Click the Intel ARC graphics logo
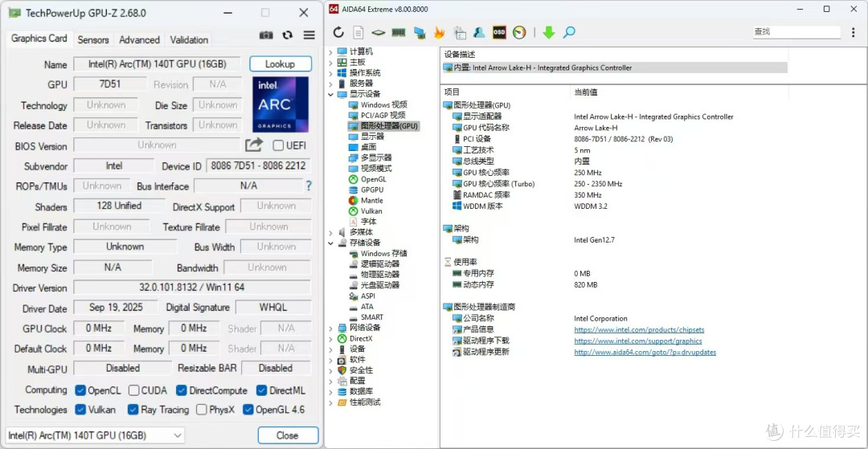 click(x=280, y=104)
